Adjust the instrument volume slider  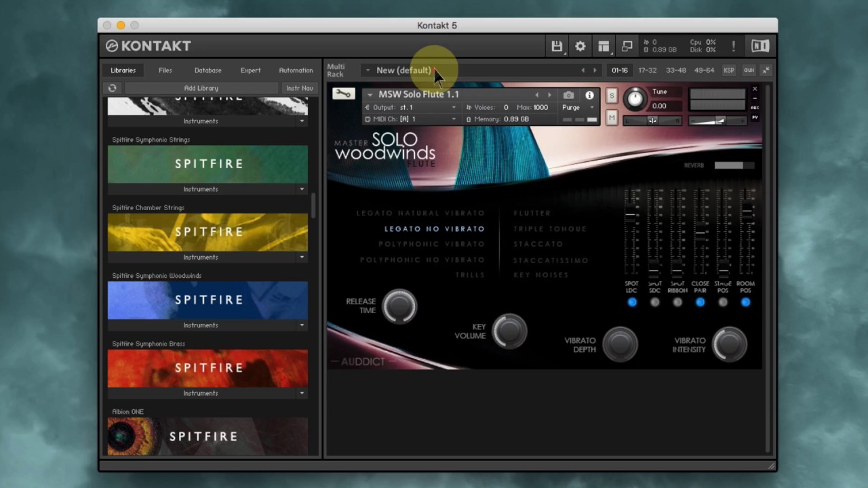[717, 121]
